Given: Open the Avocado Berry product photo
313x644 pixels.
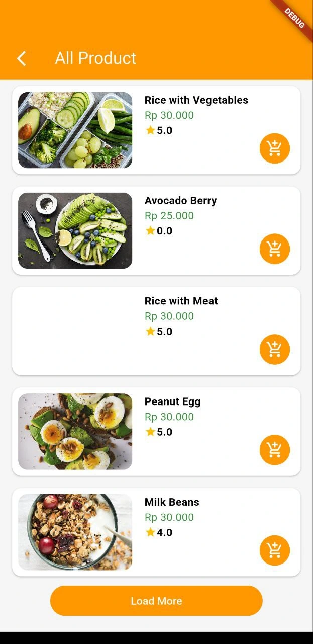Looking at the screenshot, I should coord(75,230).
